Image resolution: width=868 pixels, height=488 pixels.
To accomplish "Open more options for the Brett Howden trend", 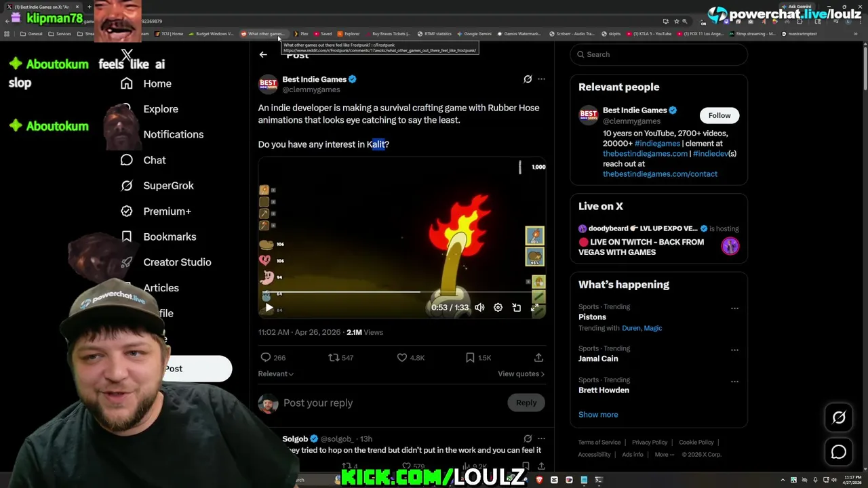I will pyautogui.click(x=734, y=382).
